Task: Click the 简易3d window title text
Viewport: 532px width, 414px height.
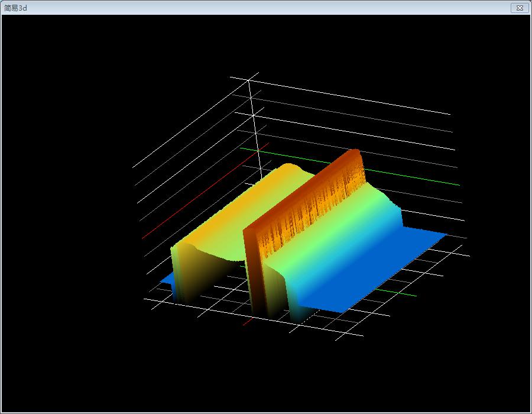Action: 15,8
